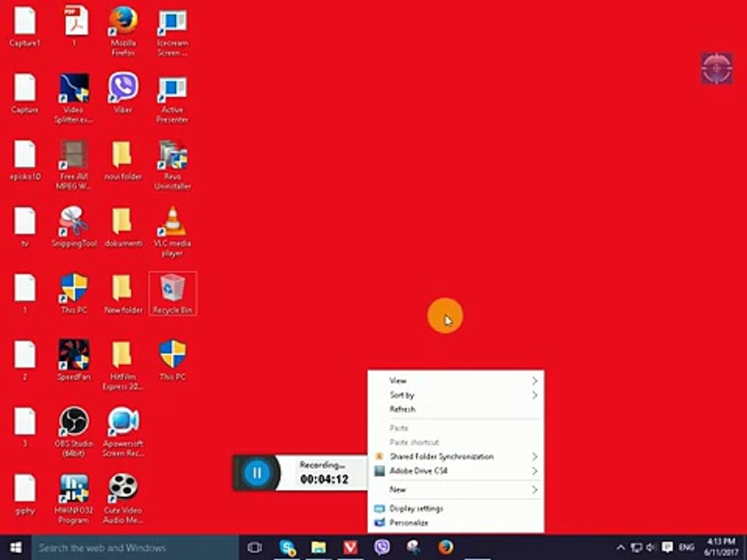Select the SnippingTool desktop shortcut

tap(74, 227)
